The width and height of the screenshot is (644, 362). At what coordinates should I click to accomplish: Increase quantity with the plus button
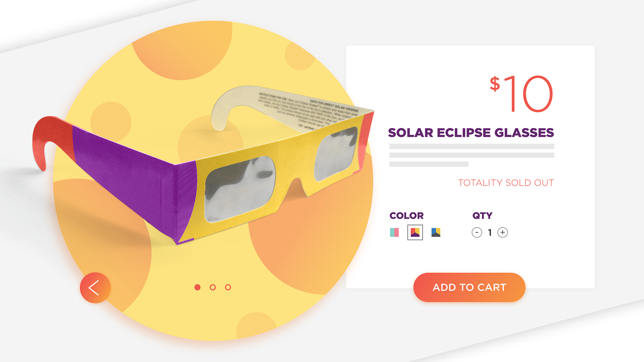point(503,233)
